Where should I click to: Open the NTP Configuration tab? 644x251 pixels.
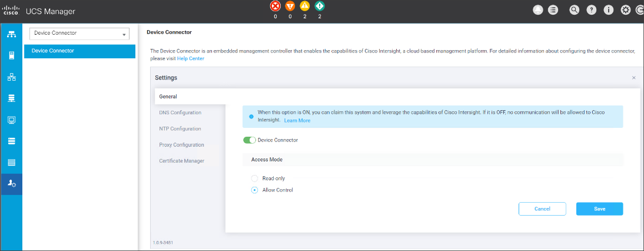[x=180, y=128]
